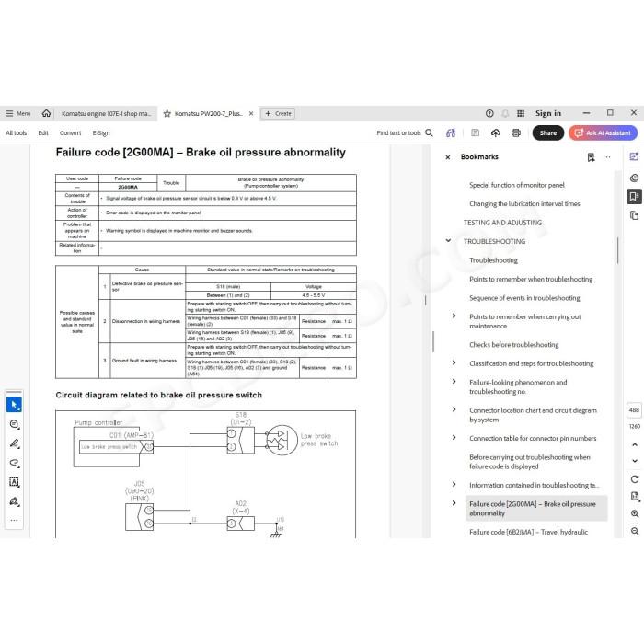Open the hamburger Menu

point(18,113)
